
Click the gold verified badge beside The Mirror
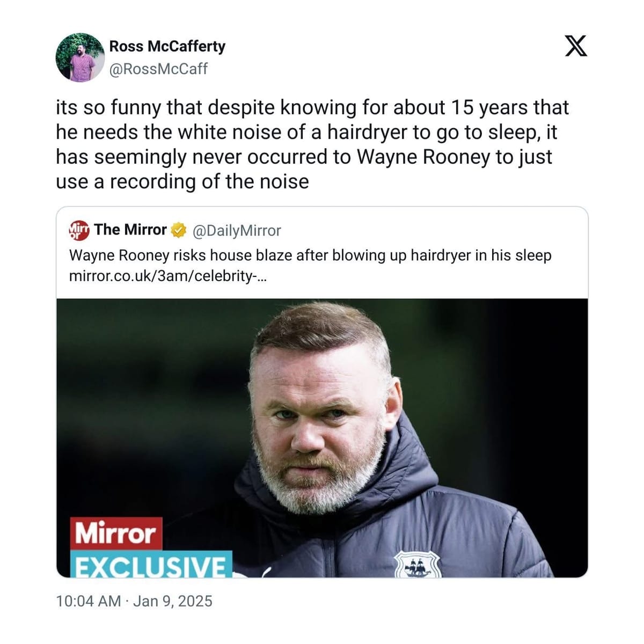coord(179,230)
